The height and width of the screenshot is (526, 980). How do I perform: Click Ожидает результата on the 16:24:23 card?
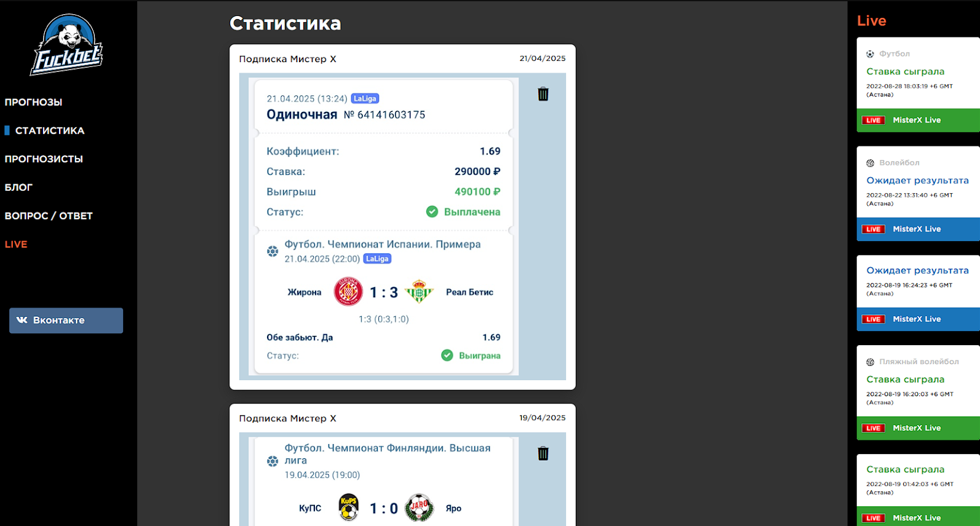(x=917, y=270)
